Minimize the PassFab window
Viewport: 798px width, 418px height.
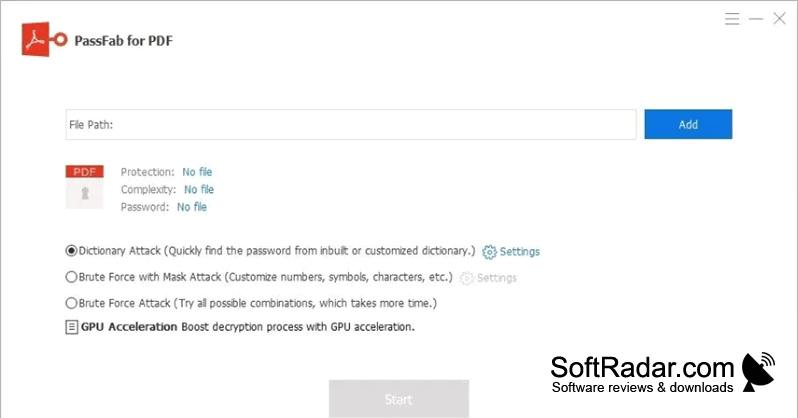click(756, 19)
